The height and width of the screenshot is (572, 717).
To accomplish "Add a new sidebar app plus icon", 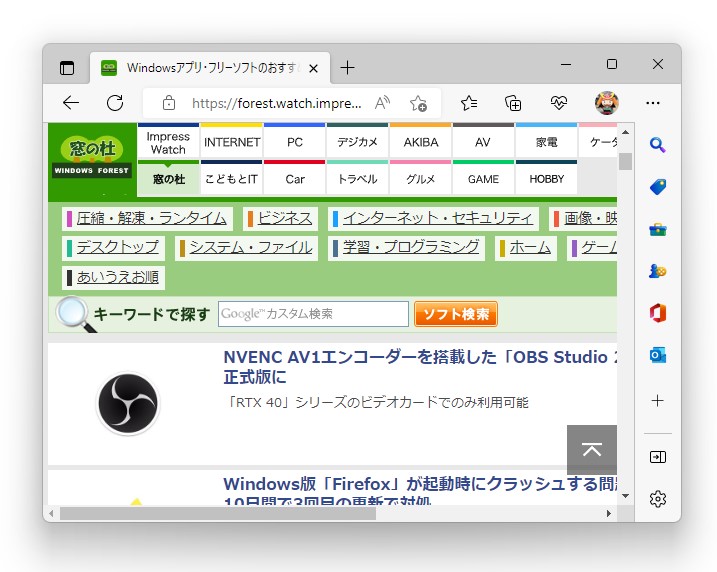I will pyautogui.click(x=658, y=401).
